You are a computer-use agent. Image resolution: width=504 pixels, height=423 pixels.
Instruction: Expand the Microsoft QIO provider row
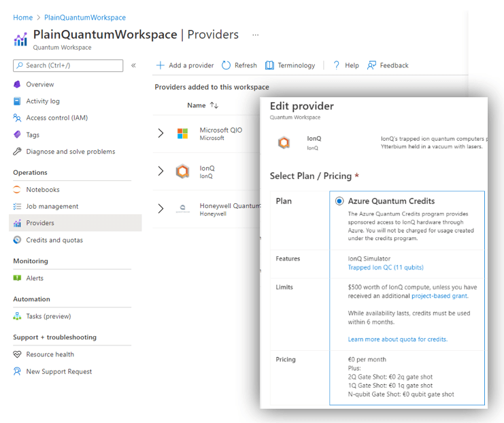pos(161,133)
